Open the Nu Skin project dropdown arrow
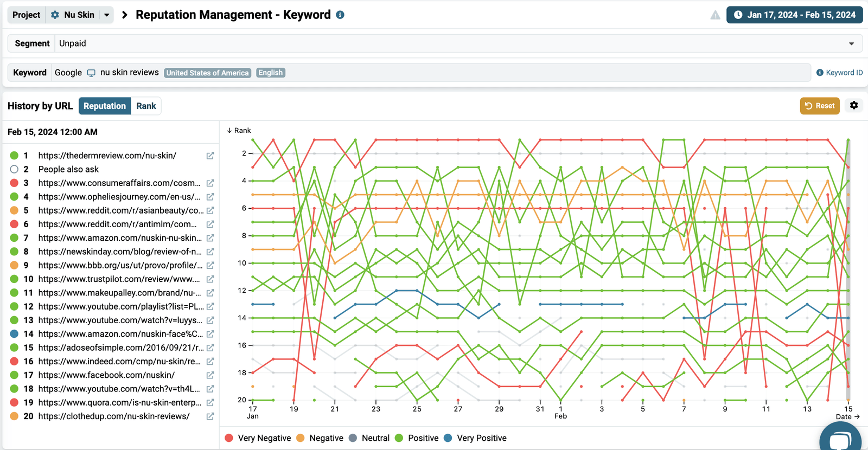The height and width of the screenshot is (450, 868). pyautogui.click(x=107, y=15)
